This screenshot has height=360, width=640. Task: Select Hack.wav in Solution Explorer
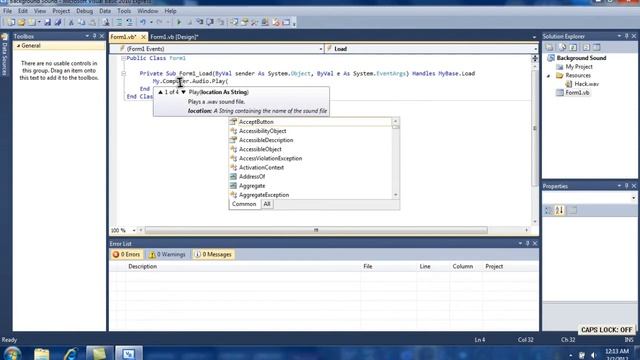[x=586, y=84]
